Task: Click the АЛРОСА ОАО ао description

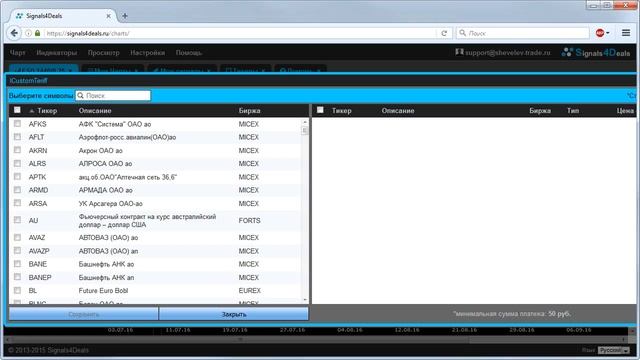Action: pos(105,164)
